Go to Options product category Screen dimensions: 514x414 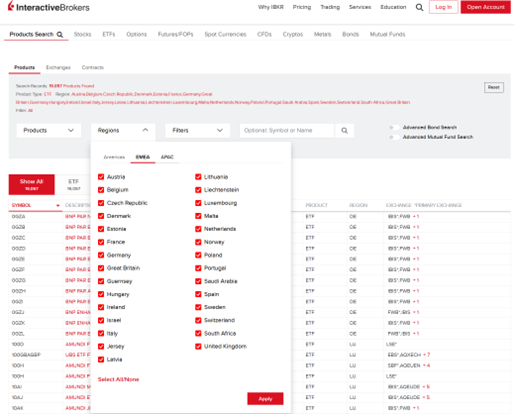click(136, 34)
